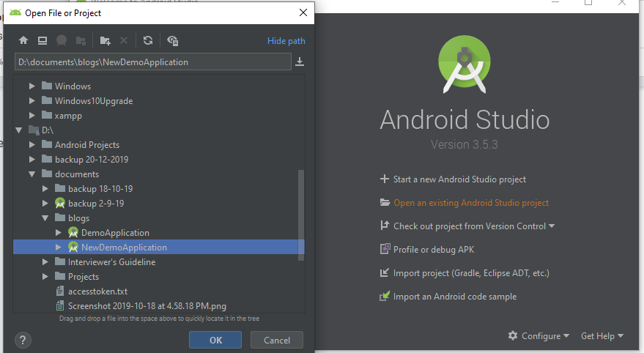Click the delete X toolbar icon

coord(124,40)
